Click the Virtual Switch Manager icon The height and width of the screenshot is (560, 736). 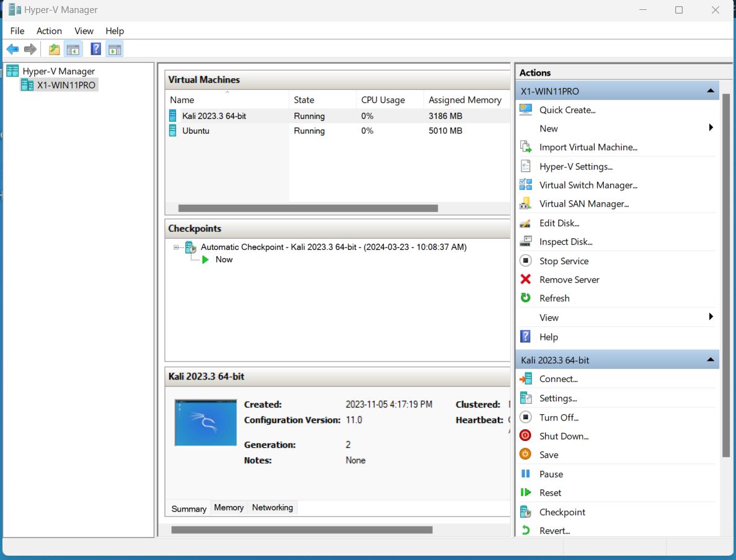coord(526,184)
